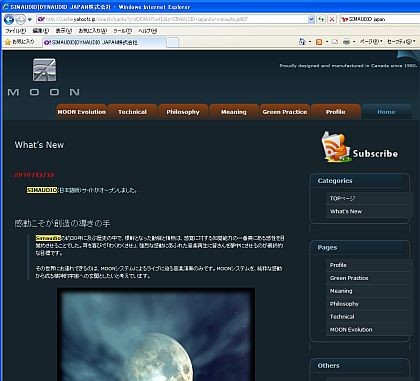The image size is (420, 381).
Task: Select the SIMAUDIO|DYNAUDIO JAPAN browser tab
Action: pyautogui.click(x=104, y=42)
